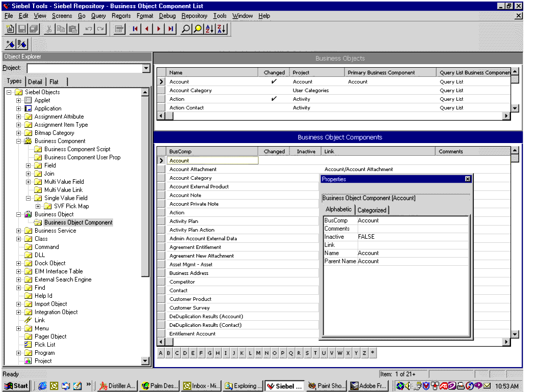Click the letter M alphabet filter button
The height and width of the screenshot is (392, 537).
259,353
